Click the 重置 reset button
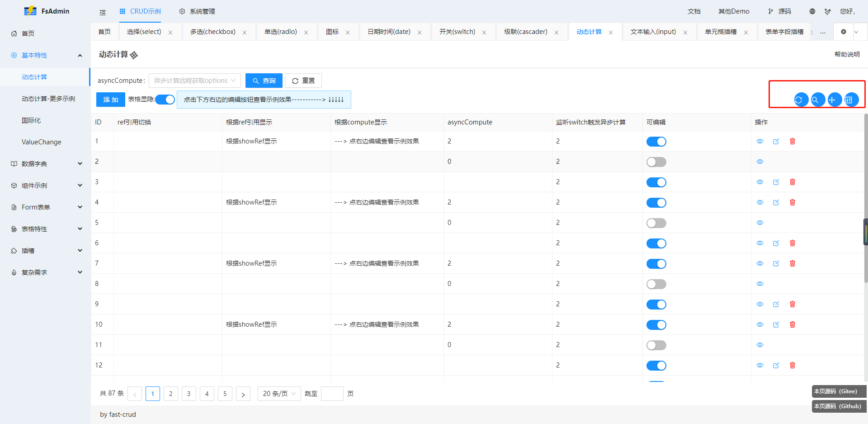This screenshot has width=868, height=424. 303,81
